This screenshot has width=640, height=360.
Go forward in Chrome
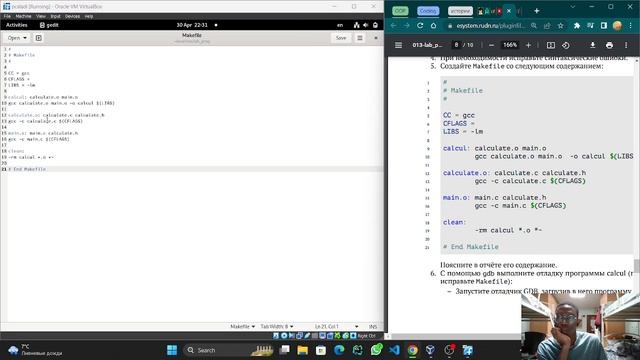[x=407, y=25]
